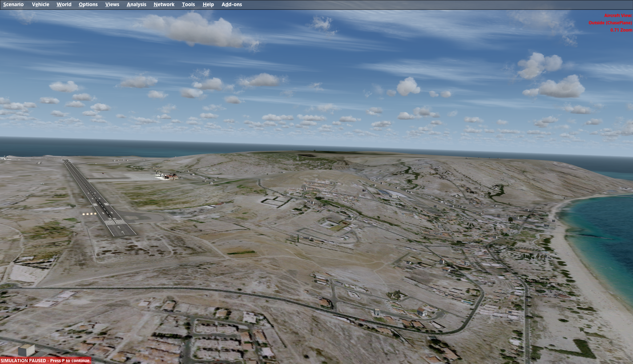Open the Add-ons menu
633x364 pixels.
click(232, 4)
